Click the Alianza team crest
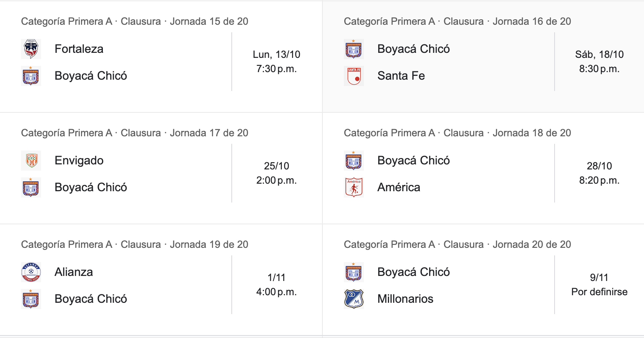Viewport: 644px width, 338px height. (x=31, y=272)
